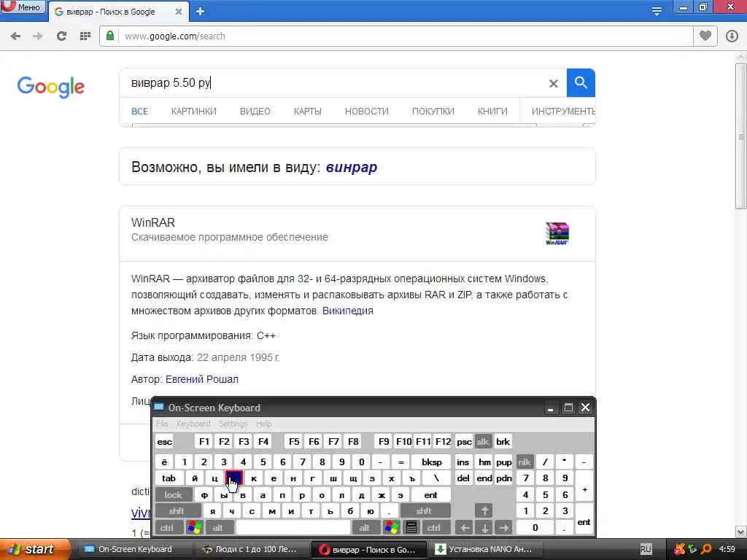Open the Help menu of On-Screen Keyboard

click(x=263, y=424)
